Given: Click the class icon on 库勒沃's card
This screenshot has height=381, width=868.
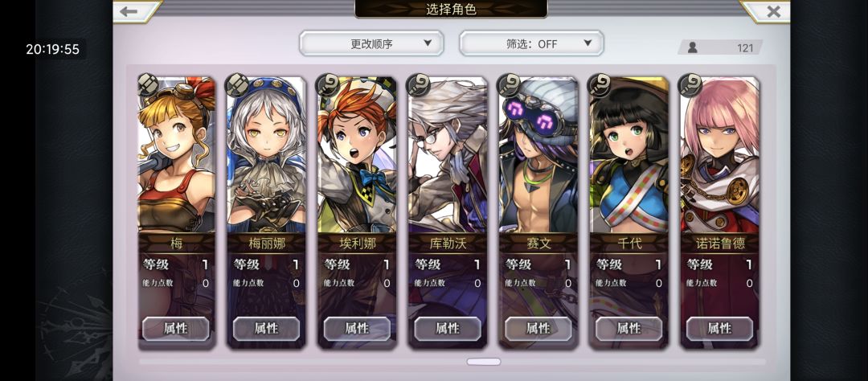Looking at the screenshot, I should tap(419, 85).
